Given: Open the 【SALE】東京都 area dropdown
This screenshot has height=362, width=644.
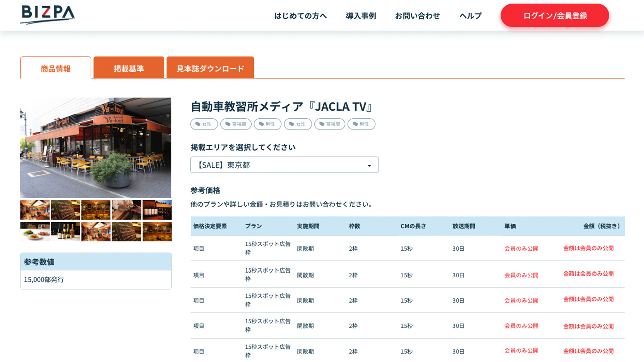Looking at the screenshot, I should (x=284, y=165).
